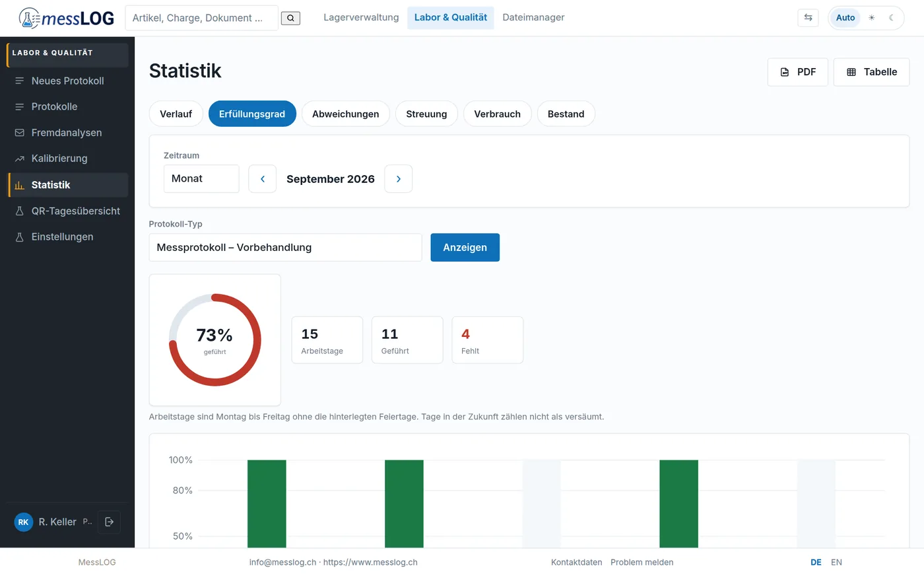Click the Fehlt count card showing 4
Screen dimensions: 924x578
tap(488, 340)
